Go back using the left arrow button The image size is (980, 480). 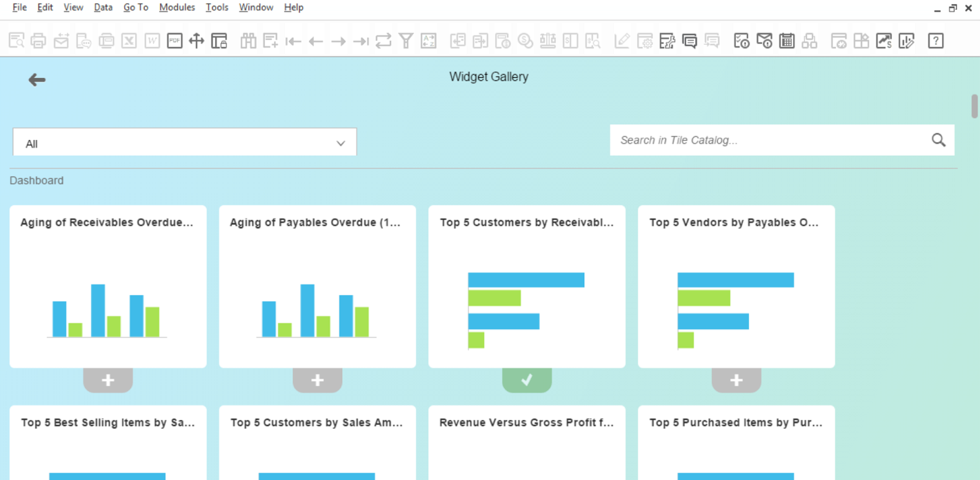click(x=37, y=80)
